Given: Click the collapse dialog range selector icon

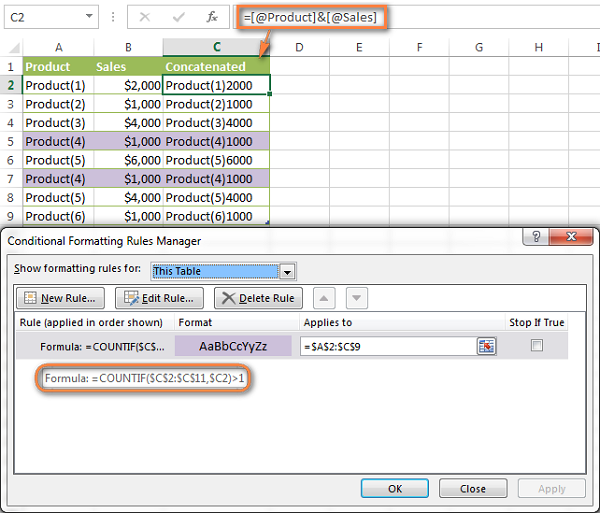Looking at the screenshot, I should click(486, 346).
